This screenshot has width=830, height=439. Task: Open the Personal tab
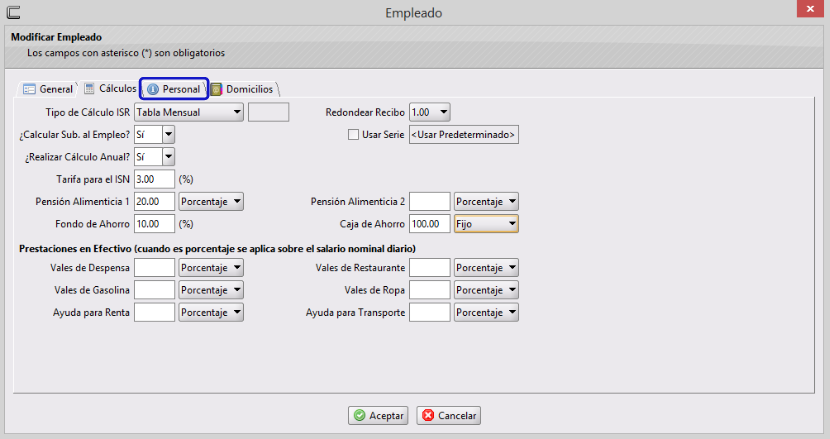click(174, 89)
